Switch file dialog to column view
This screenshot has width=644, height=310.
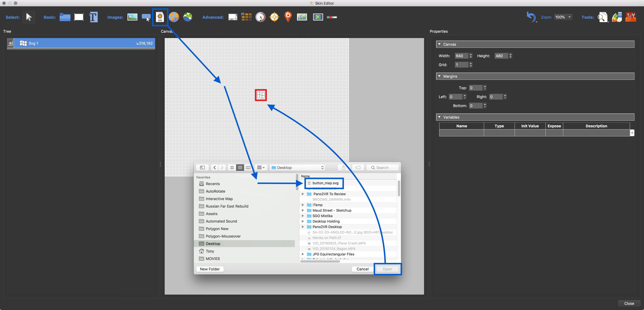(248, 168)
